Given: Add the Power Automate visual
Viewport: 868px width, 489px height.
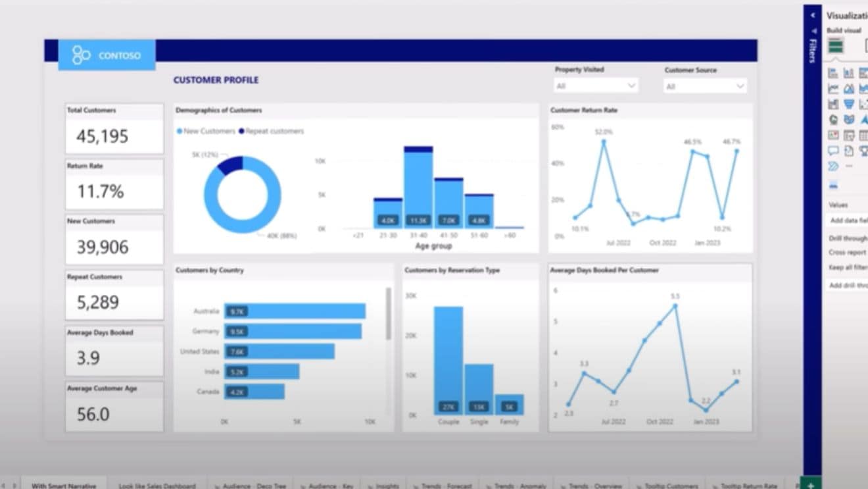Looking at the screenshot, I should click(833, 166).
